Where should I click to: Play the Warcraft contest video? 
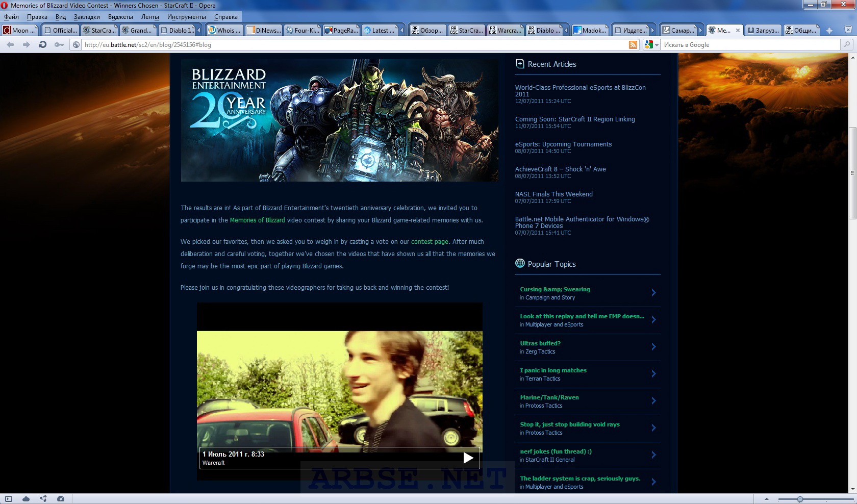(x=468, y=458)
